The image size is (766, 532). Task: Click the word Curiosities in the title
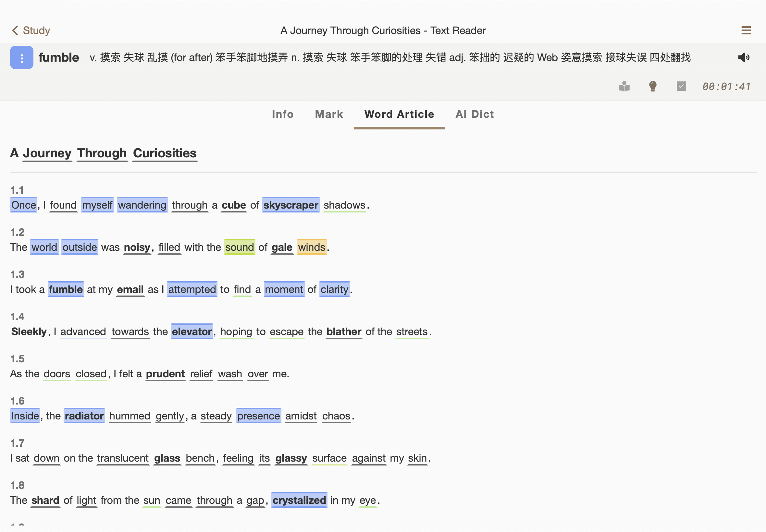coord(165,153)
